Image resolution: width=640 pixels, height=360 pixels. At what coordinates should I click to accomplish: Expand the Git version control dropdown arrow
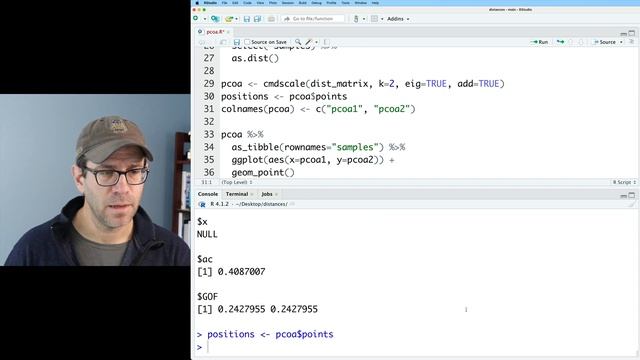coord(363,19)
